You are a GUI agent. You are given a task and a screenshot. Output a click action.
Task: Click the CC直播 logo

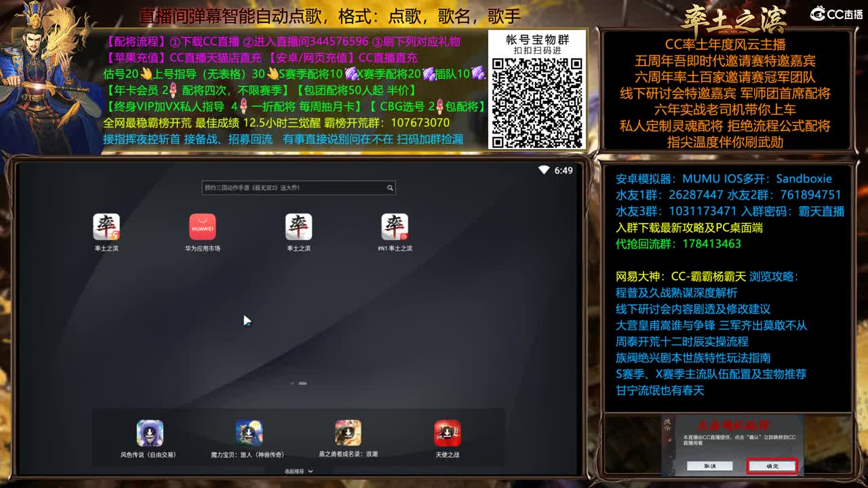(x=836, y=14)
